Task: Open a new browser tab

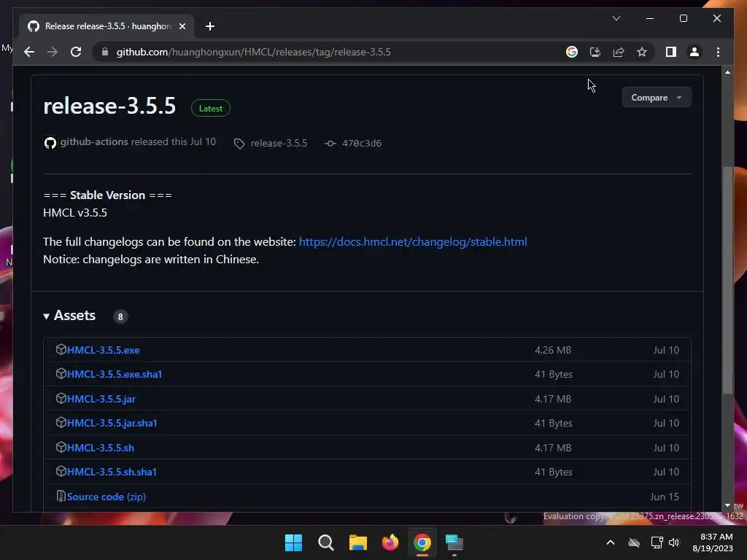Action: [x=209, y=26]
